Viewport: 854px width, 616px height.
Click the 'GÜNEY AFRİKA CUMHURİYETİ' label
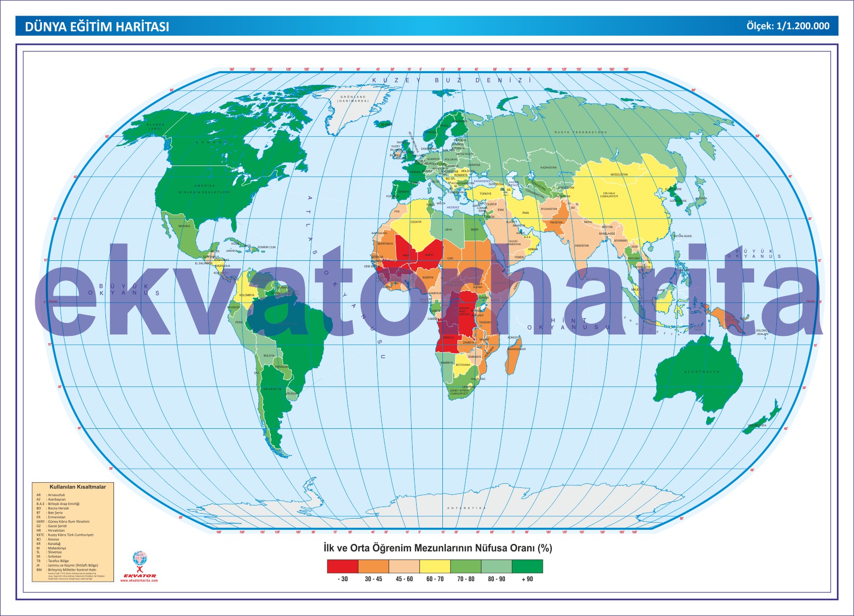[459, 392]
